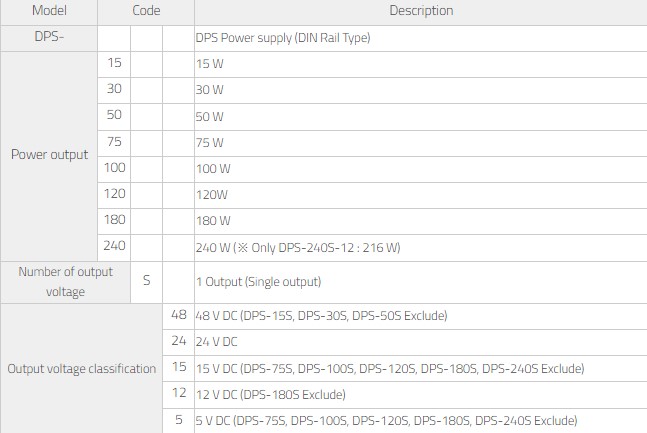Viewport: 647px width, 433px height.
Task: Click the S code cell
Action: tap(146, 282)
